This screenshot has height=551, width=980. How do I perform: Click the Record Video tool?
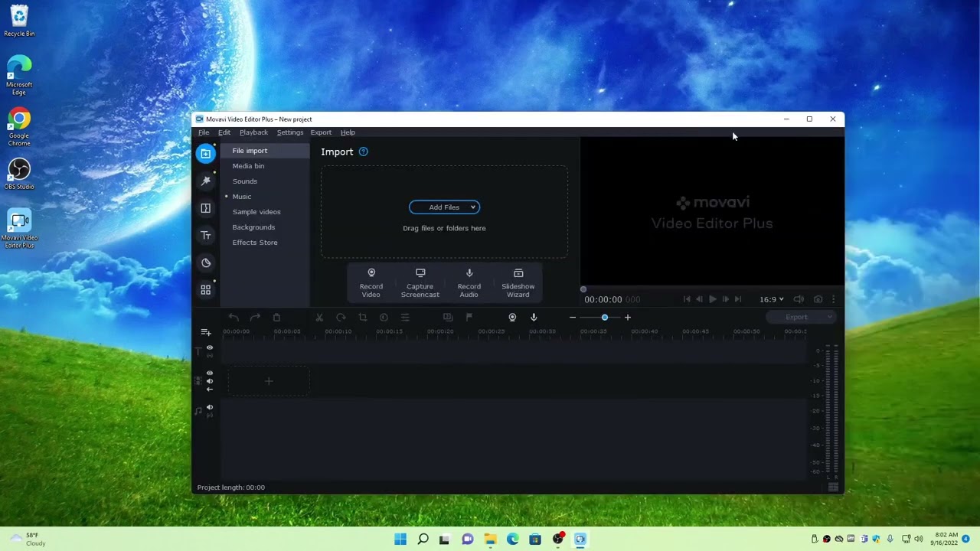(371, 283)
